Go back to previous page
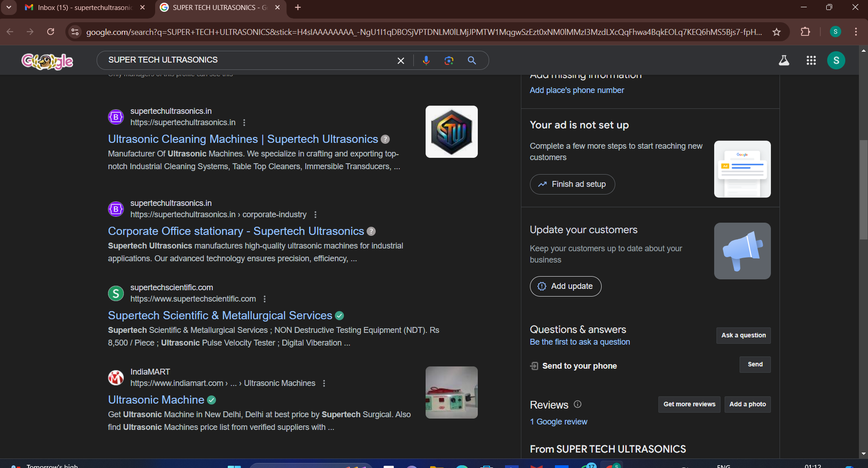 pyautogui.click(x=10, y=32)
